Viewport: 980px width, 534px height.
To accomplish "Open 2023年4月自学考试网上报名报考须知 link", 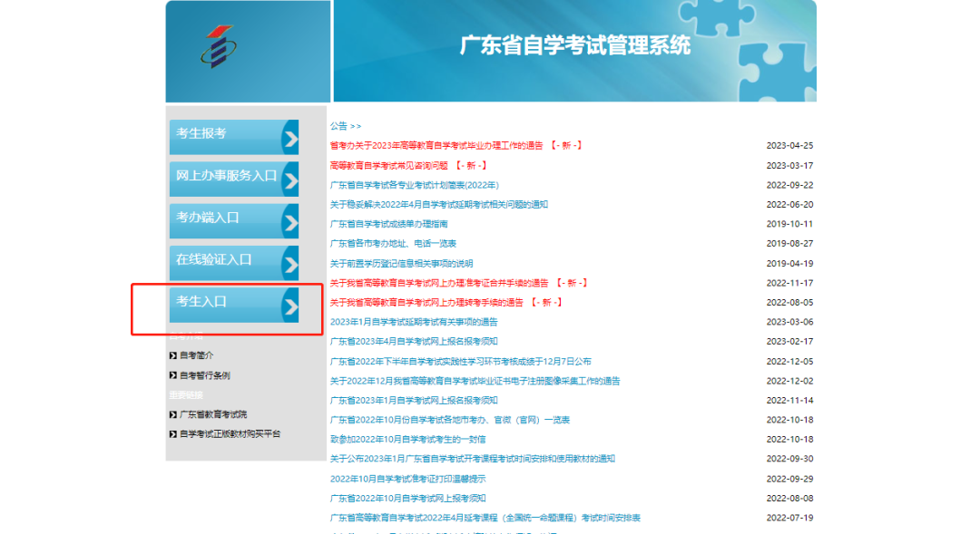I will (x=414, y=342).
